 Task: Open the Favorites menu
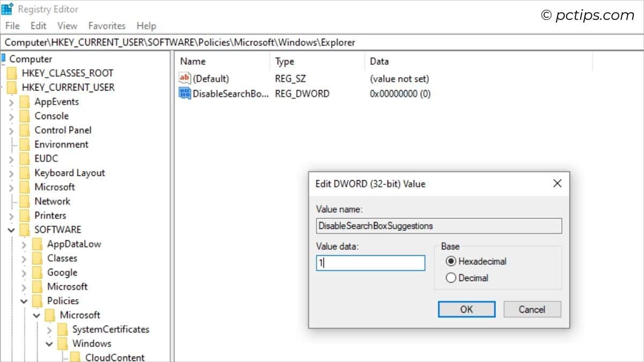(107, 25)
